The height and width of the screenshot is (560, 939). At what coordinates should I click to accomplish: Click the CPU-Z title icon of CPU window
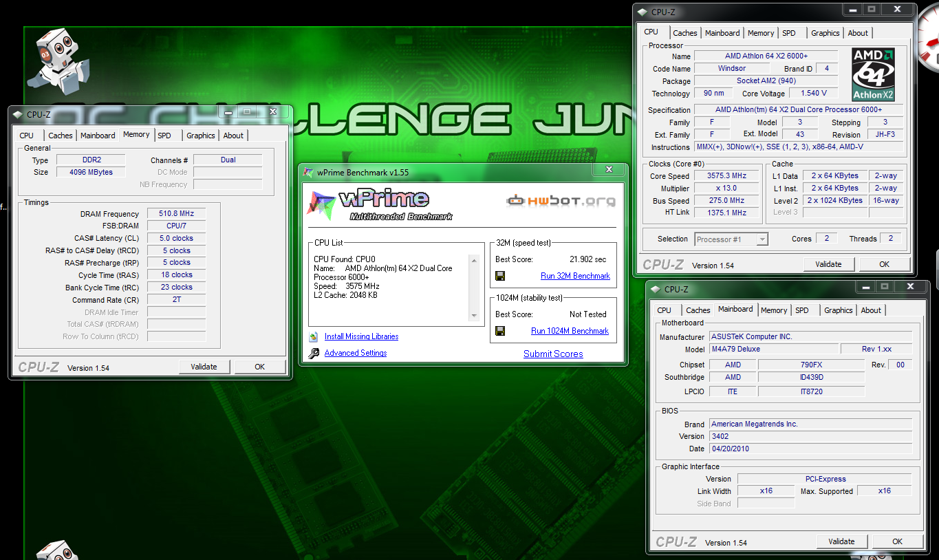tap(643, 12)
